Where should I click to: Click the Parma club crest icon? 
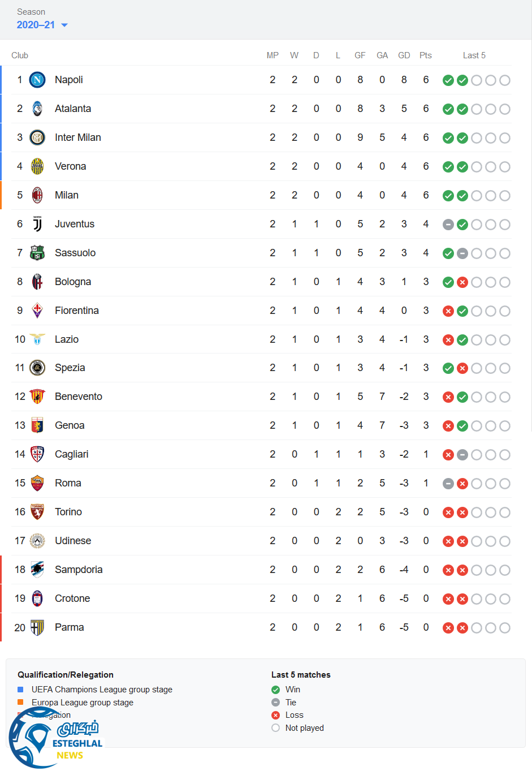(37, 627)
